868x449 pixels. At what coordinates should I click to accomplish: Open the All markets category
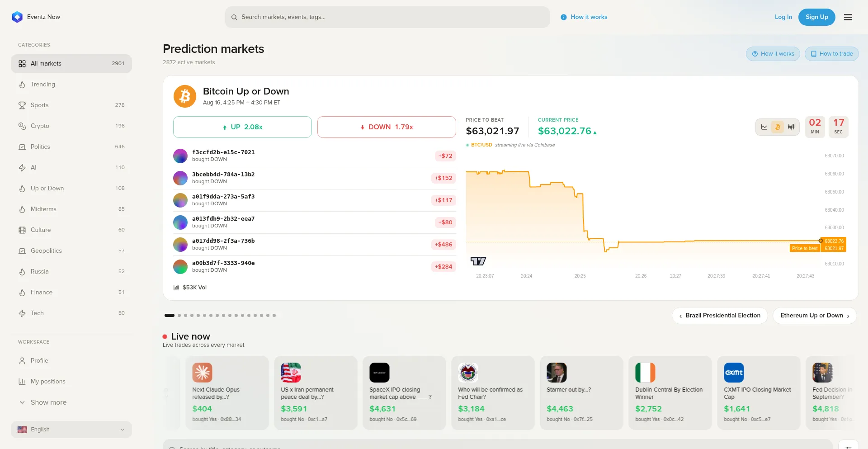coord(71,64)
